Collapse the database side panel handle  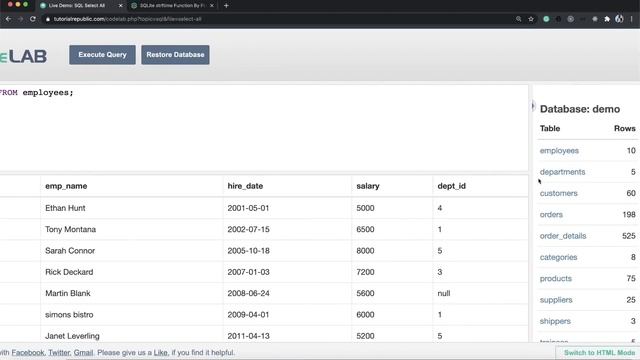click(533, 106)
